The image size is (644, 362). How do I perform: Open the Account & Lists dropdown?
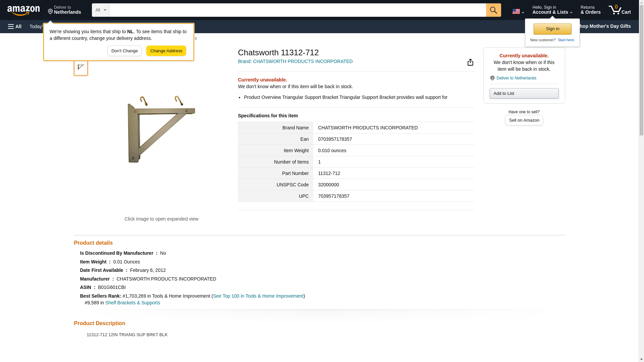click(x=552, y=10)
